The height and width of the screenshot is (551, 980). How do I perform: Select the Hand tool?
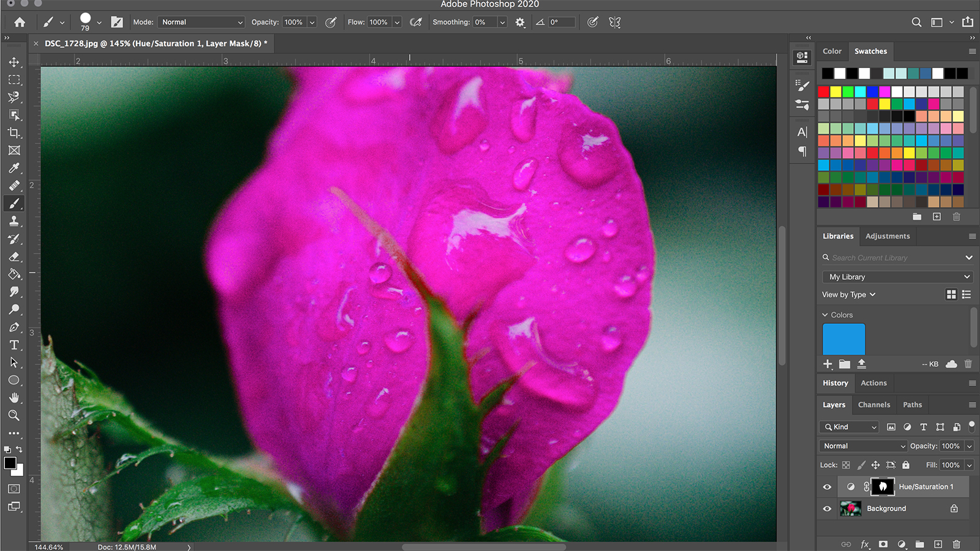[13, 398]
